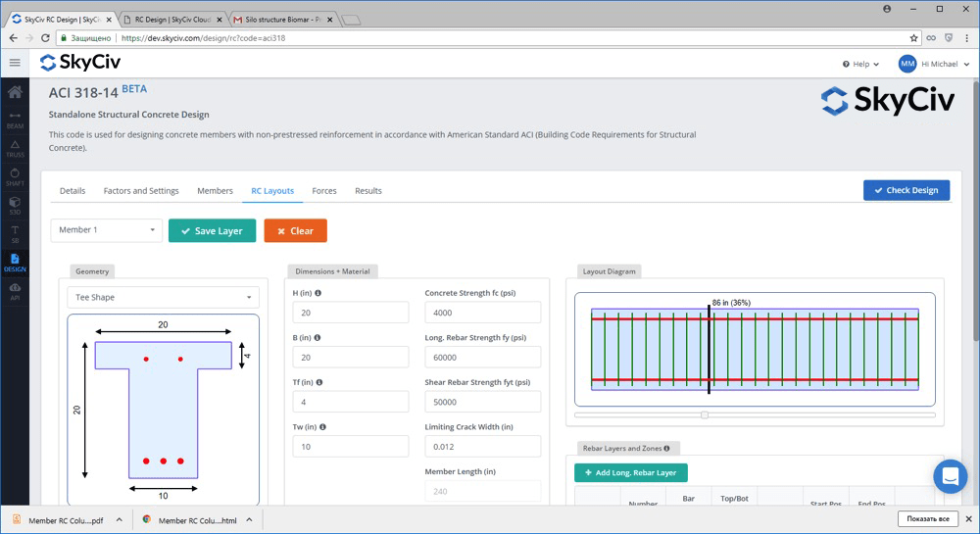Open the Shaft tool in sidebar
The height and width of the screenshot is (534, 980).
[x=15, y=178]
